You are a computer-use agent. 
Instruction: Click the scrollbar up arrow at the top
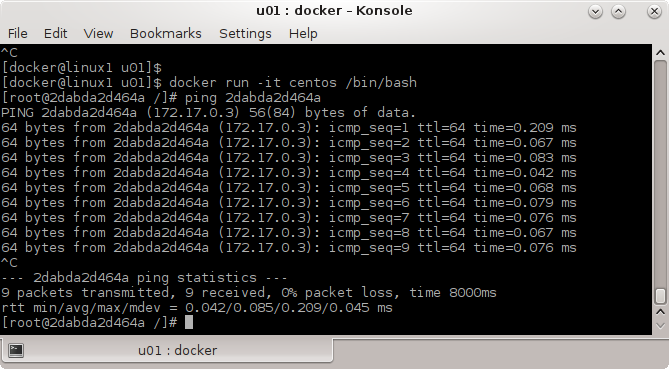(x=660, y=53)
